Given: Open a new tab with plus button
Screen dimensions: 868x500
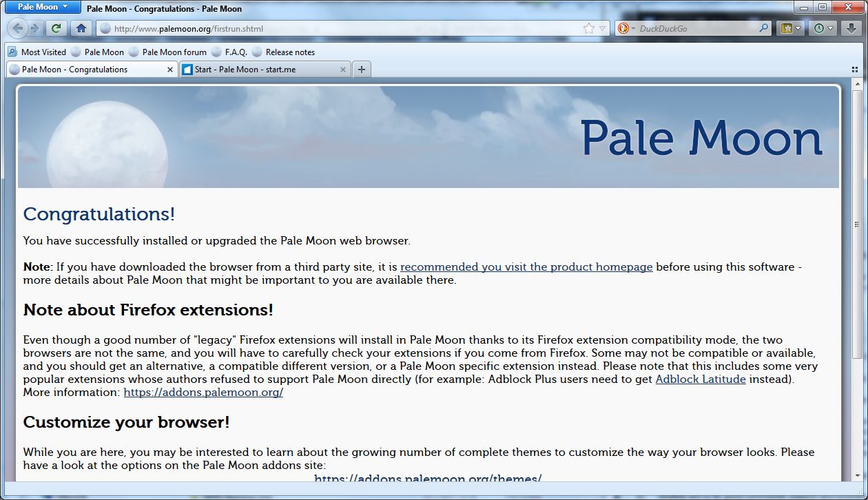Looking at the screenshot, I should (362, 70).
